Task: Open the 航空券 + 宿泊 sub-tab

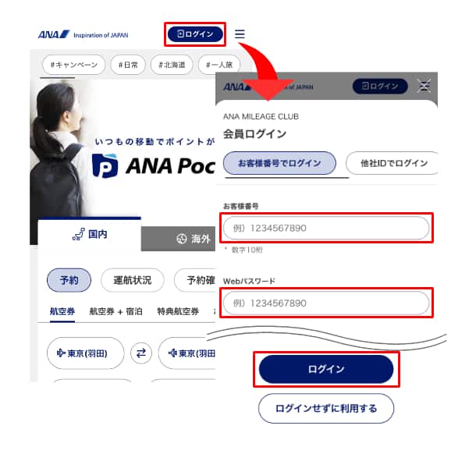Action: (x=115, y=311)
